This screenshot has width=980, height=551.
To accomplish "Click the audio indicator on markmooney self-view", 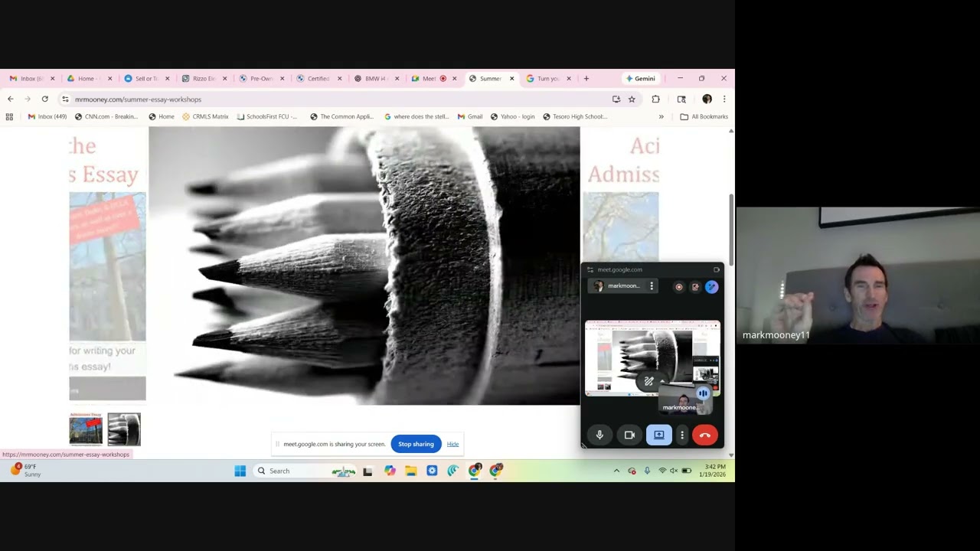I will [x=703, y=393].
